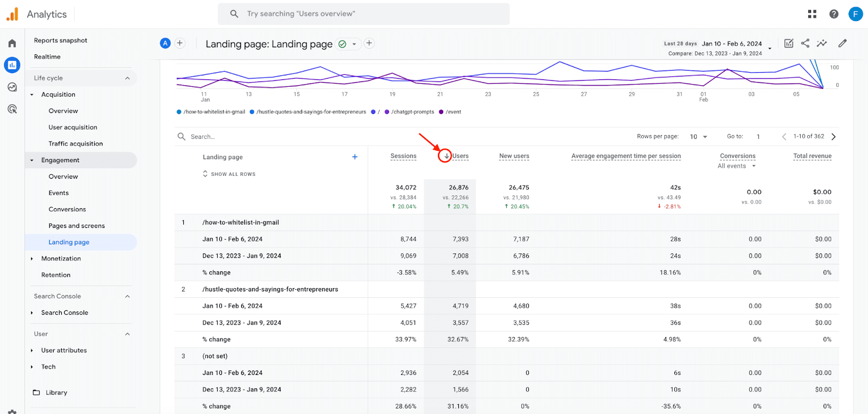Open the Advertising icon in left rail

tap(12, 109)
